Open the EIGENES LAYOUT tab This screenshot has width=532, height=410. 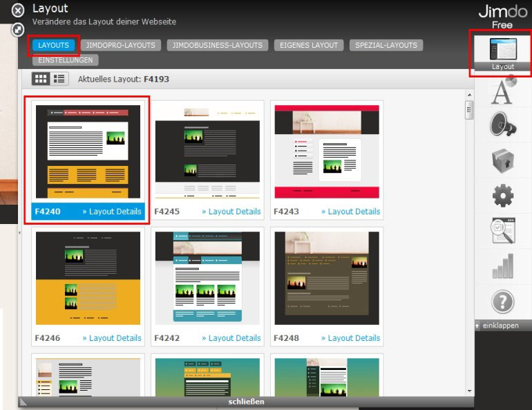[309, 45]
